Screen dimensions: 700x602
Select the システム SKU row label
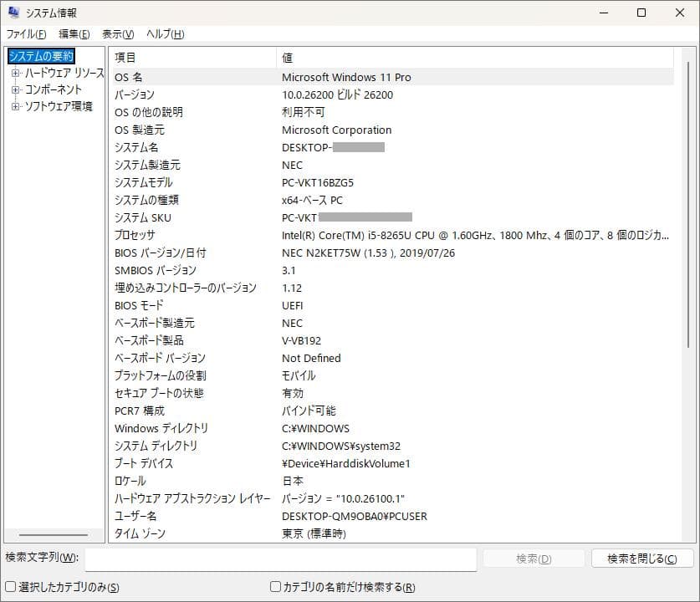tap(143, 217)
